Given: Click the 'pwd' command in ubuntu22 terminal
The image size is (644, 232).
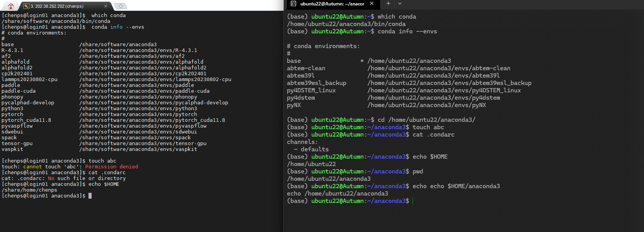Looking at the screenshot, I should pyautogui.click(x=418, y=171).
